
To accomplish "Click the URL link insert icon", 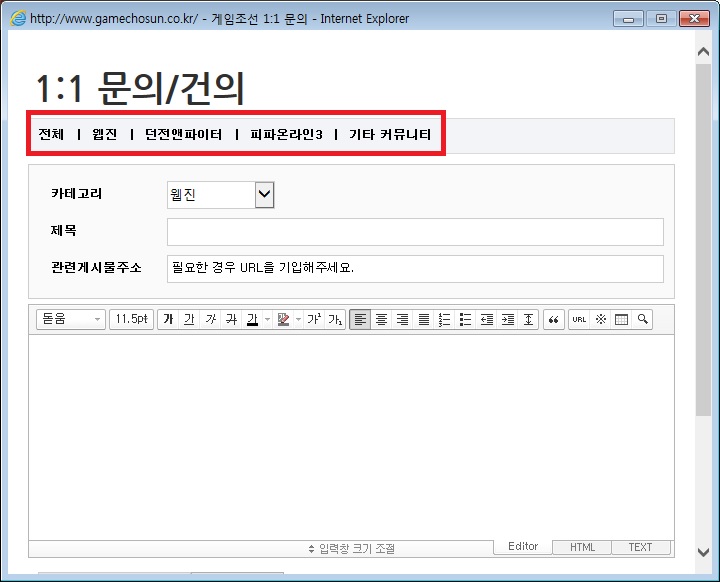I will click(x=580, y=320).
